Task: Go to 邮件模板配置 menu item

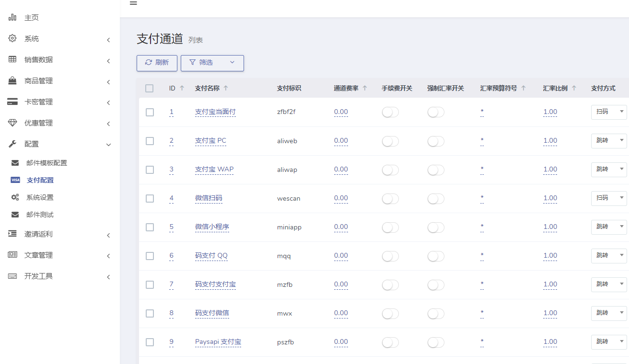Action: pos(47,163)
